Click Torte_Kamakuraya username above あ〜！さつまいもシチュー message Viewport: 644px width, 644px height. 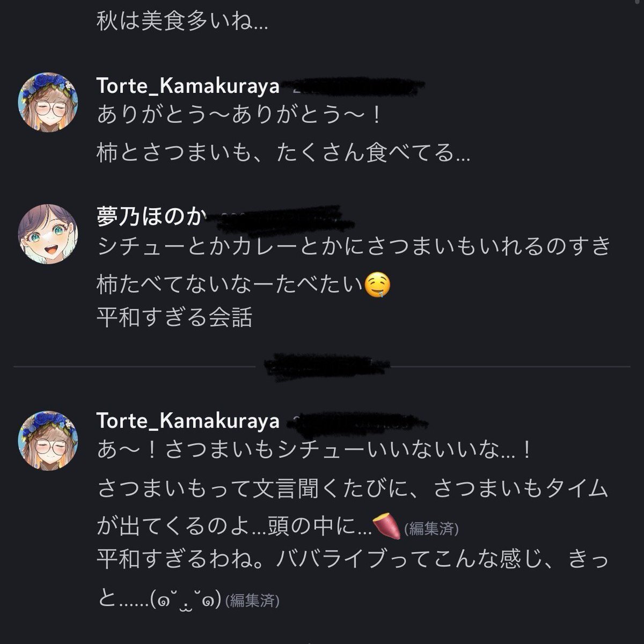(x=188, y=421)
